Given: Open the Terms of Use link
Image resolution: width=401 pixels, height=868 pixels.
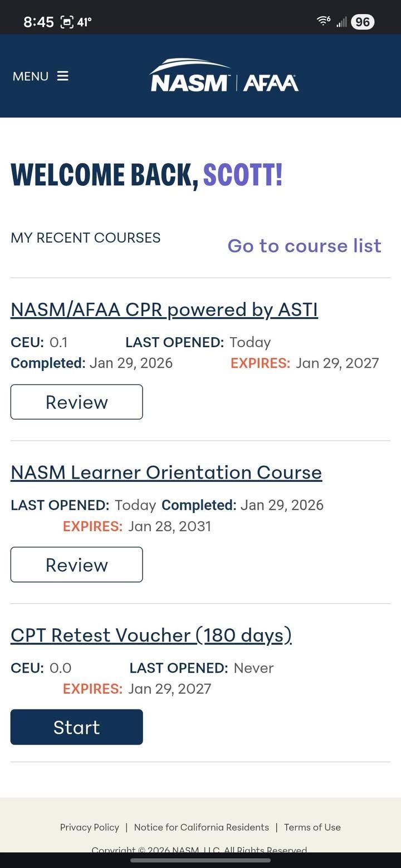Looking at the screenshot, I should (x=312, y=827).
